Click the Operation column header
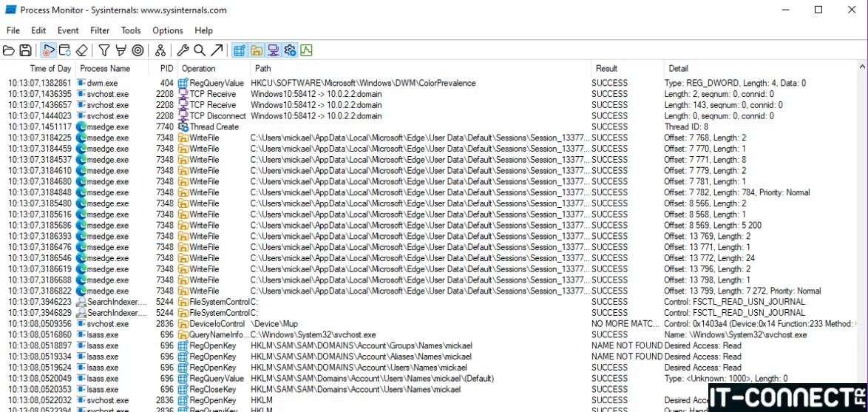The width and height of the screenshot is (868, 412). pyautogui.click(x=214, y=69)
